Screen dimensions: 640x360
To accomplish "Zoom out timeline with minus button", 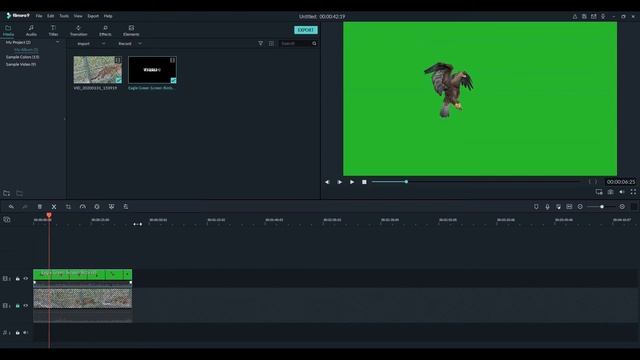I will [580, 207].
